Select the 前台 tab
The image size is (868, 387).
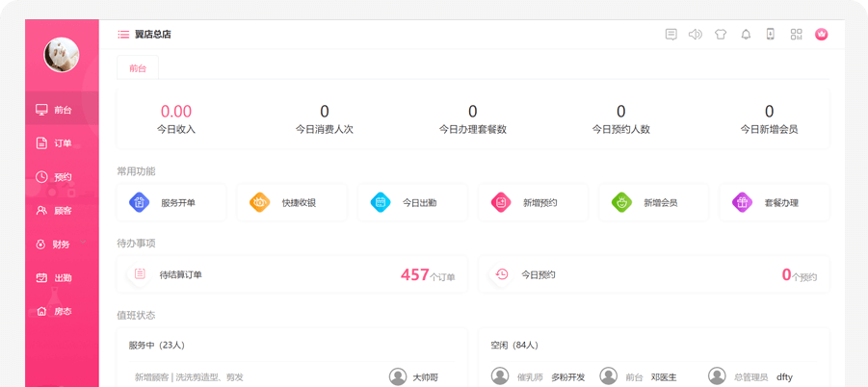[138, 67]
